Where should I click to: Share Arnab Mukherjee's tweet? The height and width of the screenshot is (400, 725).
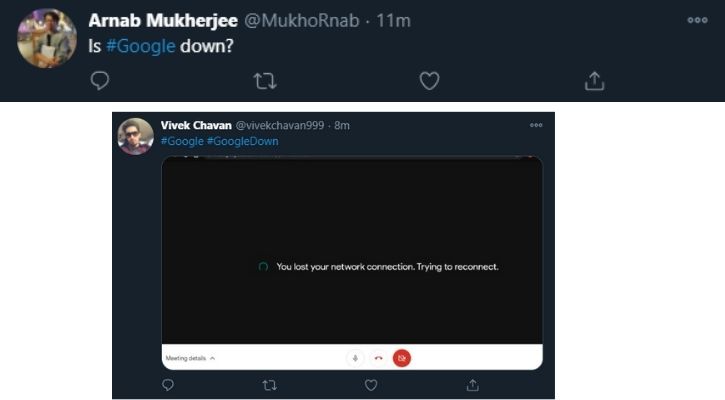pyautogui.click(x=594, y=80)
